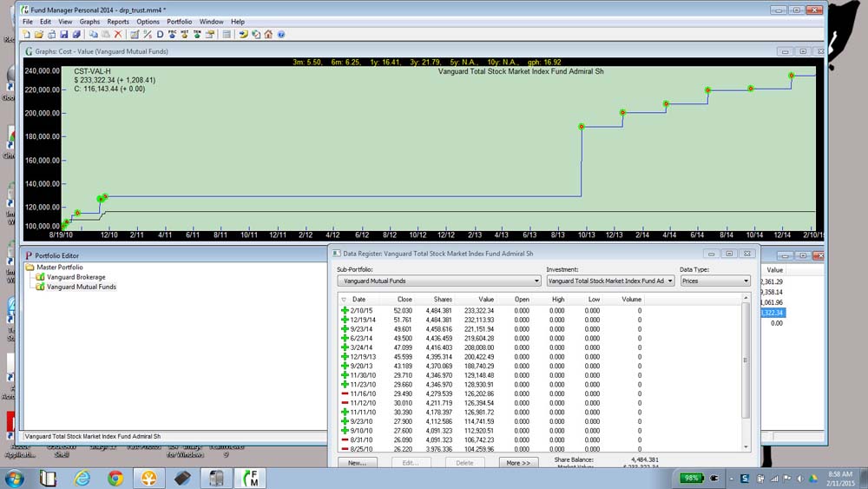
Task: Open Chrome from the taskbar
Action: click(115, 478)
